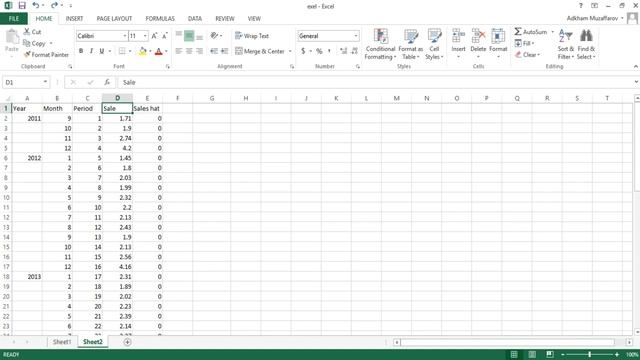Click the Decrease Decimal icon
The width and height of the screenshot is (640, 360).
[354, 51]
